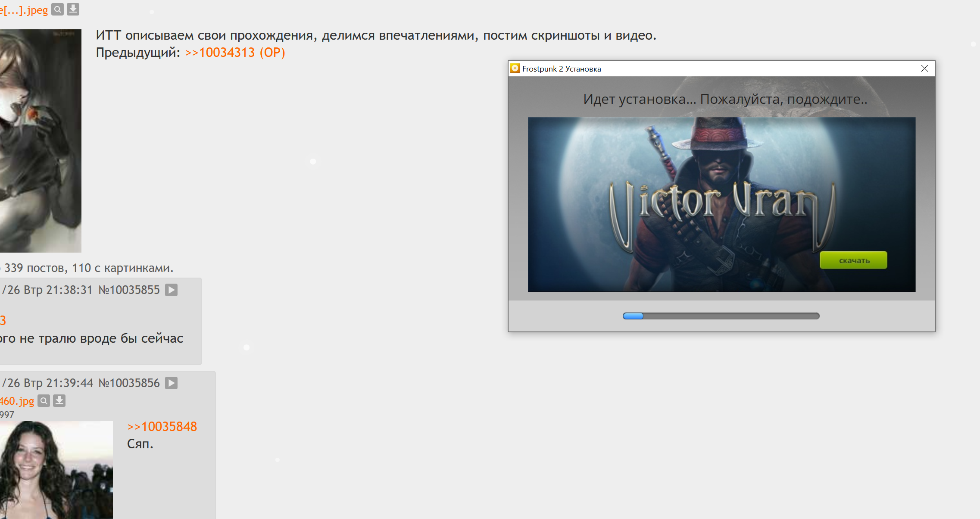Image resolution: width=980 pixels, height=519 pixels.
Task: Click the arrow icon next to post №10035855
Action: [x=172, y=290]
